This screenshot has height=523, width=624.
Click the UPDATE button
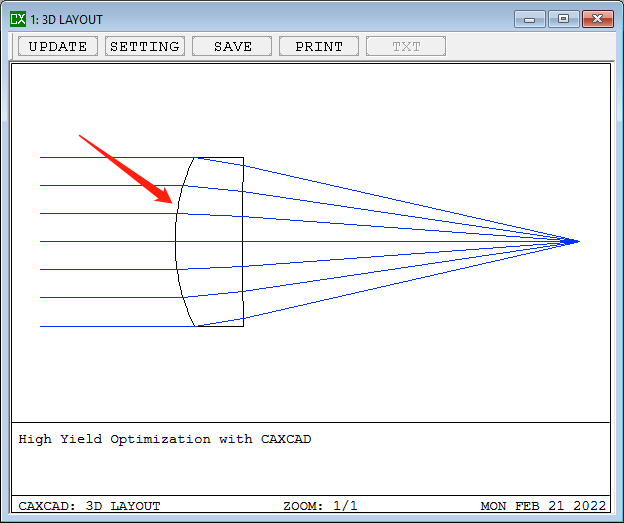[58, 46]
